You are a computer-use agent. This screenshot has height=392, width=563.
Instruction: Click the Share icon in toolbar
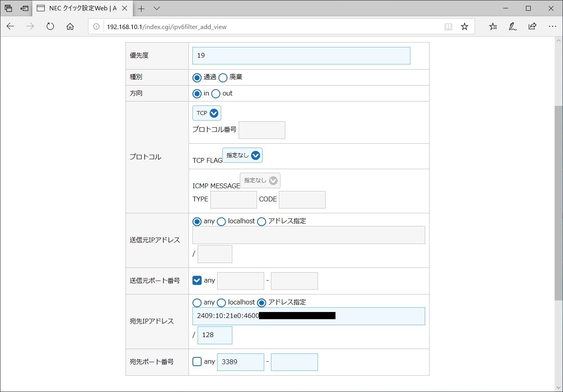tap(532, 27)
